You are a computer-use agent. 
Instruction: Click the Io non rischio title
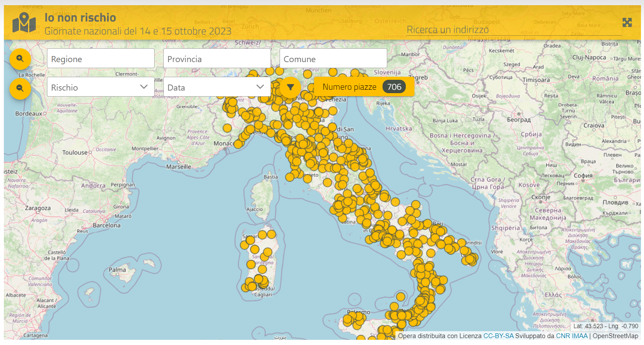click(80, 18)
